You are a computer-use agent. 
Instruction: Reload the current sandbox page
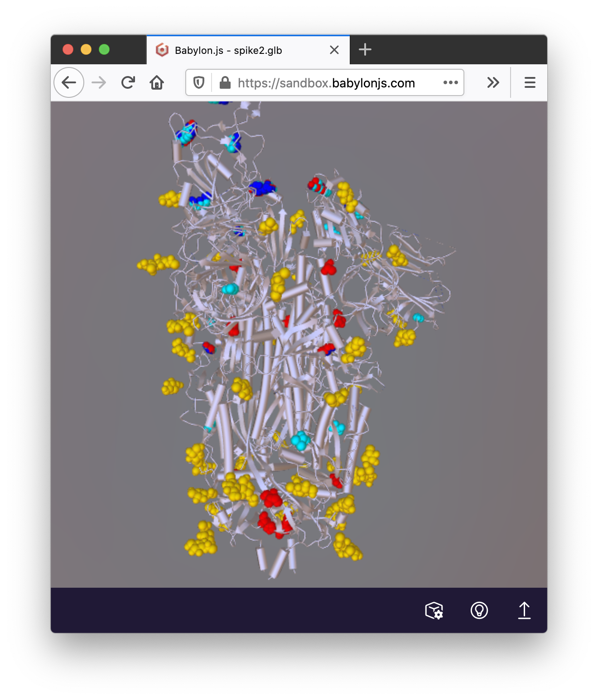tap(128, 82)
